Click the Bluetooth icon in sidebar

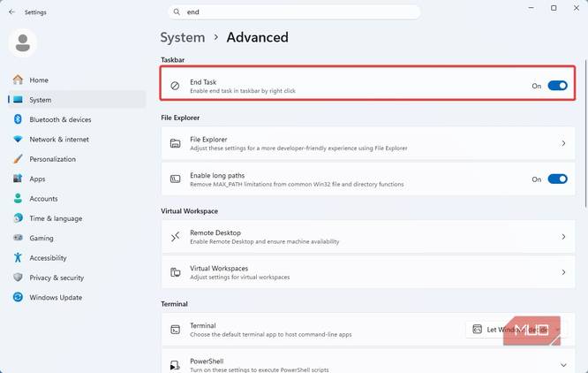coord(18,119)
